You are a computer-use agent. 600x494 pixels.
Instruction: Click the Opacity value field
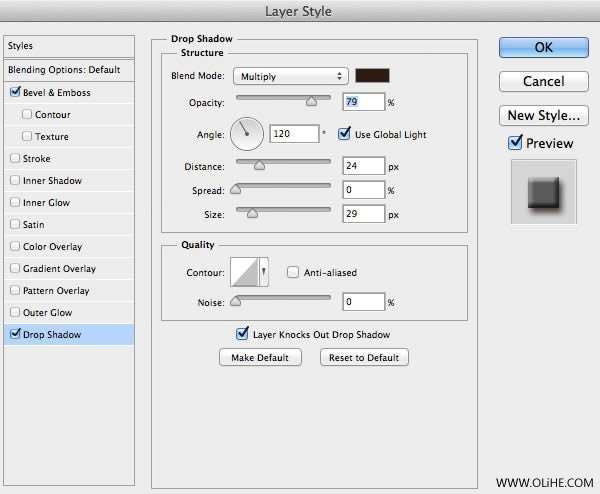tap(364, 102)
